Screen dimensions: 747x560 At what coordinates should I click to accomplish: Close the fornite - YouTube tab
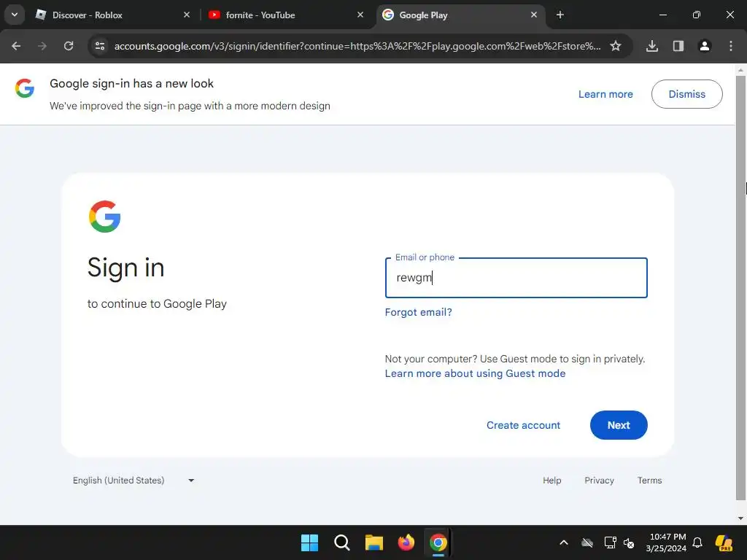pyautogui.click(x=360, y=15)
